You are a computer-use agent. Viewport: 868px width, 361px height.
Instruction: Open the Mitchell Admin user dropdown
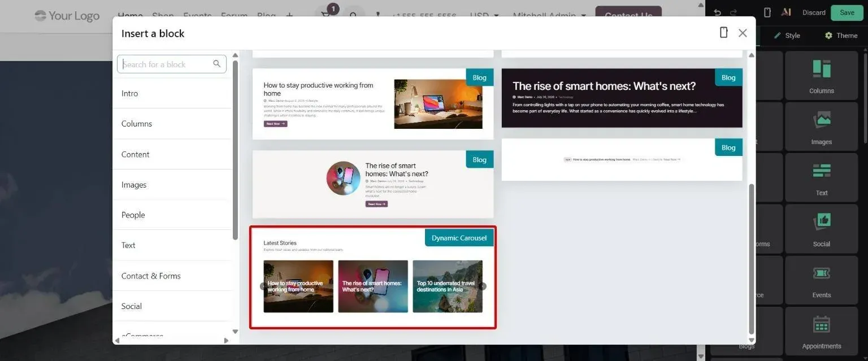[x=549, y=16]
